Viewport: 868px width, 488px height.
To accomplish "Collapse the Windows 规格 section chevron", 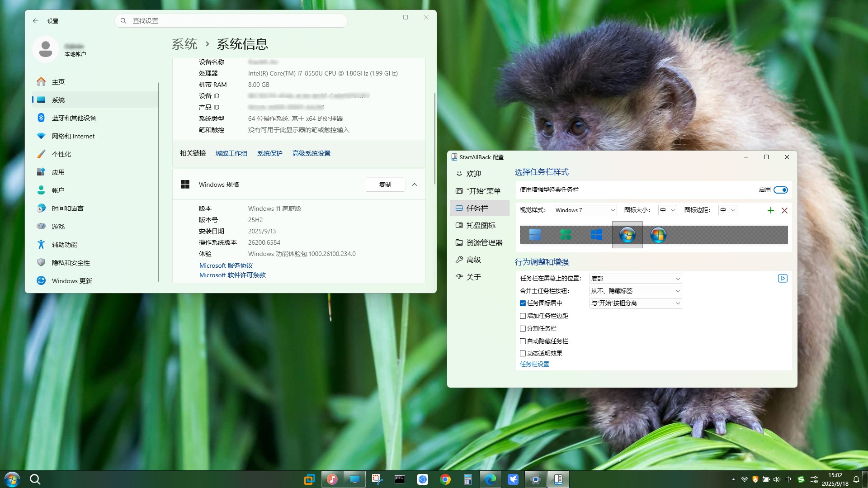I will [415, 185].
